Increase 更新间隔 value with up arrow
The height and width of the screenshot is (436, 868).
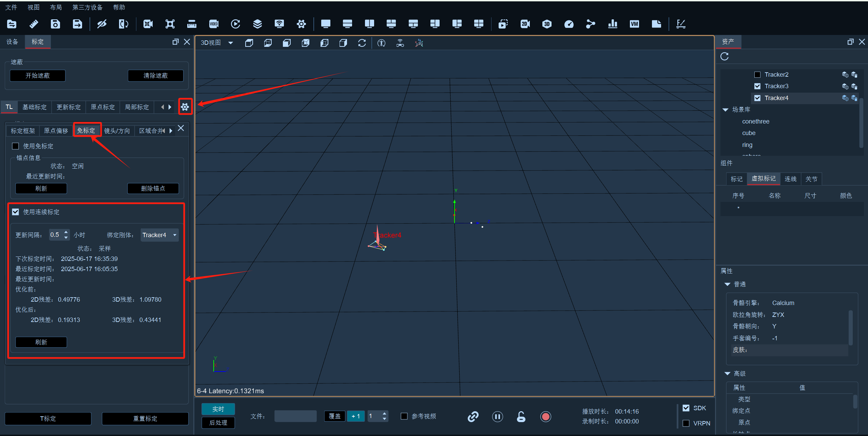click(66, 232)
